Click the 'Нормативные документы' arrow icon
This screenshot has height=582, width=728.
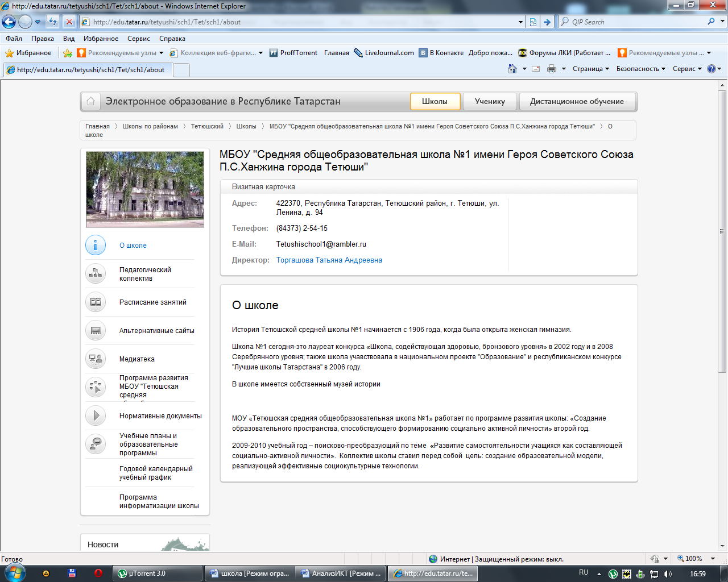click(x=96, y=416)
